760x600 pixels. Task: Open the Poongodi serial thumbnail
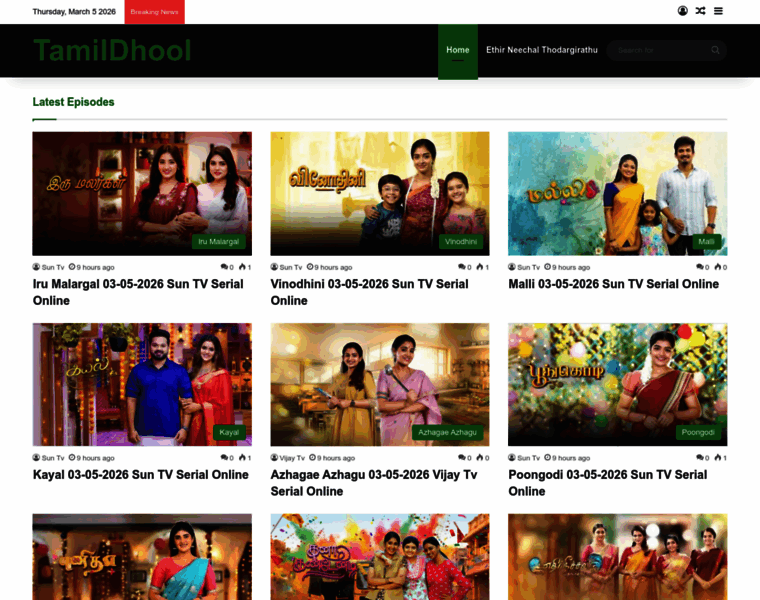click(x=618, y=384)
